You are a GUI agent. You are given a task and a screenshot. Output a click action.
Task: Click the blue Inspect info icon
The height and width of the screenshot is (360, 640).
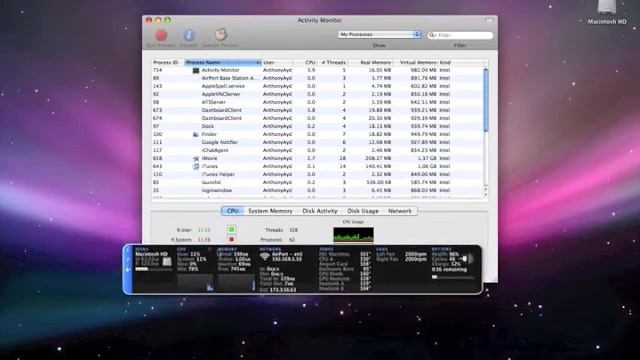click(x=189, y=36)
